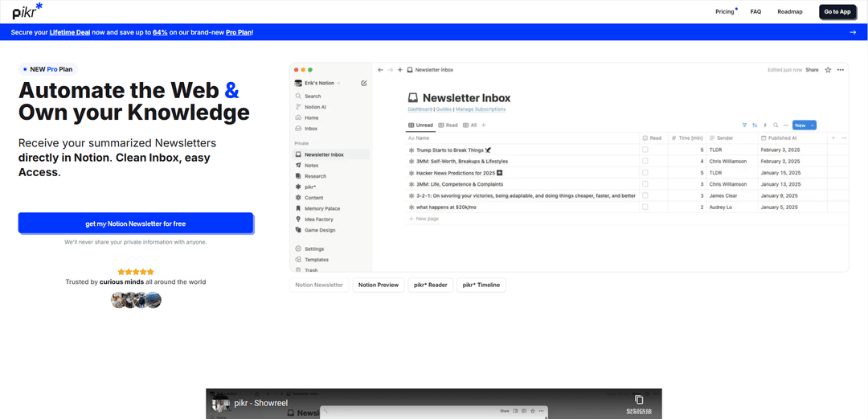Click the Notion forward arrow
Image resolution: width=868 pixels, height=419 pixels.
391,70
